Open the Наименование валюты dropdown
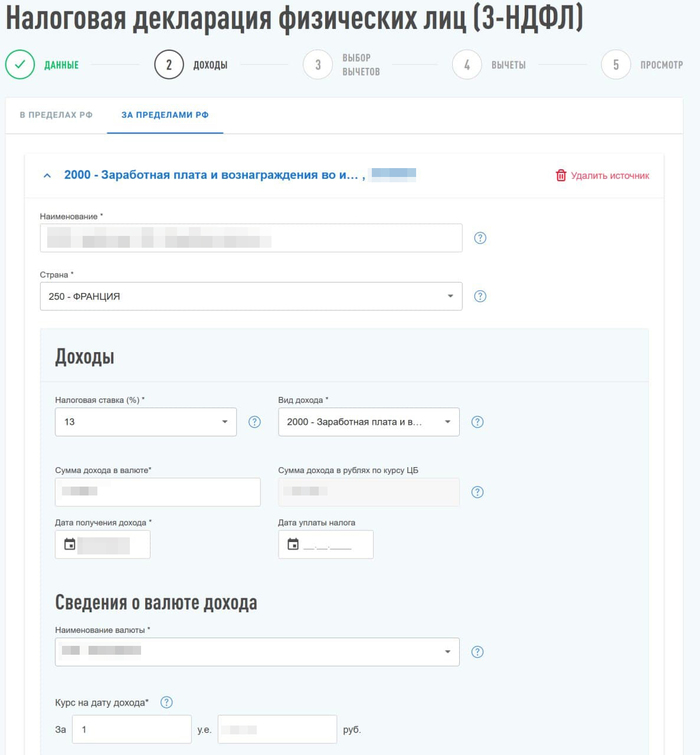This screenshot has height=755, width=700. click(x=257, y=652)
